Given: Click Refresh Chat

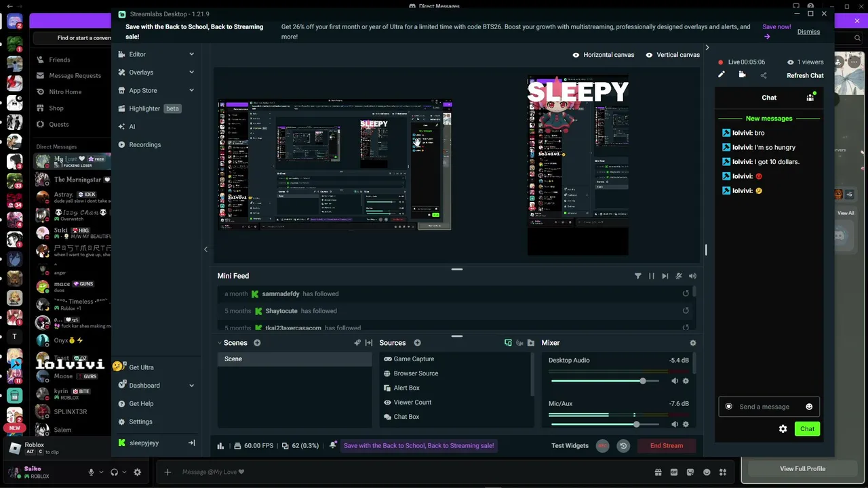Looking at the screenshot, I should tap(805, 76).
